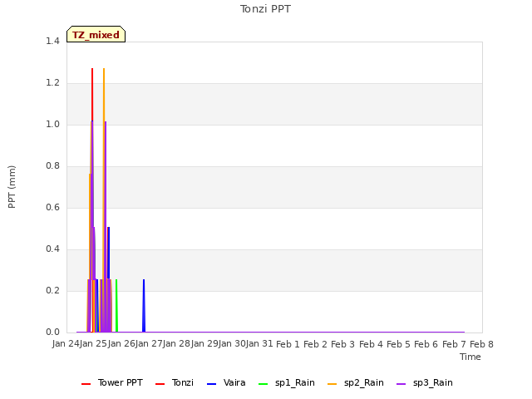Click the PPT (mm) y-axis label
532x399 pixels.
pos(12,187)
